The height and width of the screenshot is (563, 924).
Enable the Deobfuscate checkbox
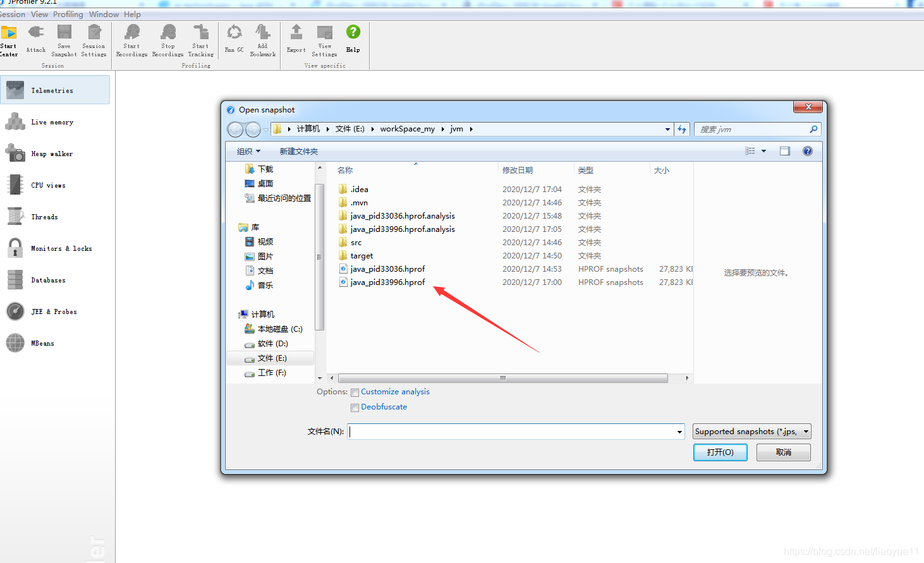355,408
